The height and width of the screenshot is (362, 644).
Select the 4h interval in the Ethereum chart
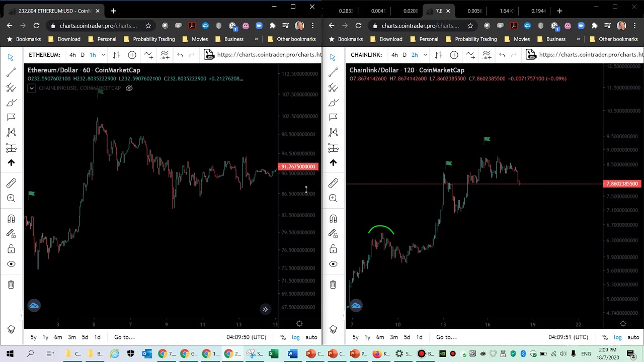pos(72,55)
